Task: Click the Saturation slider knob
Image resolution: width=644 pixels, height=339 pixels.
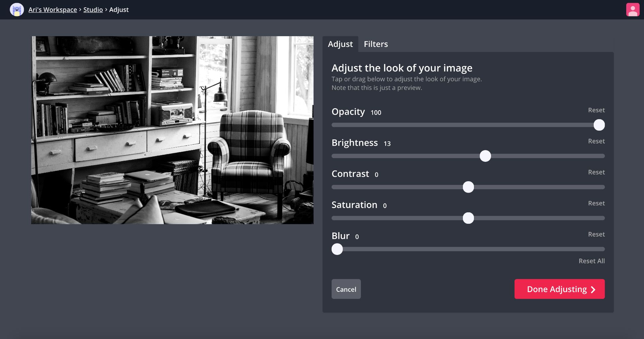Action: [x=468, y=218]
